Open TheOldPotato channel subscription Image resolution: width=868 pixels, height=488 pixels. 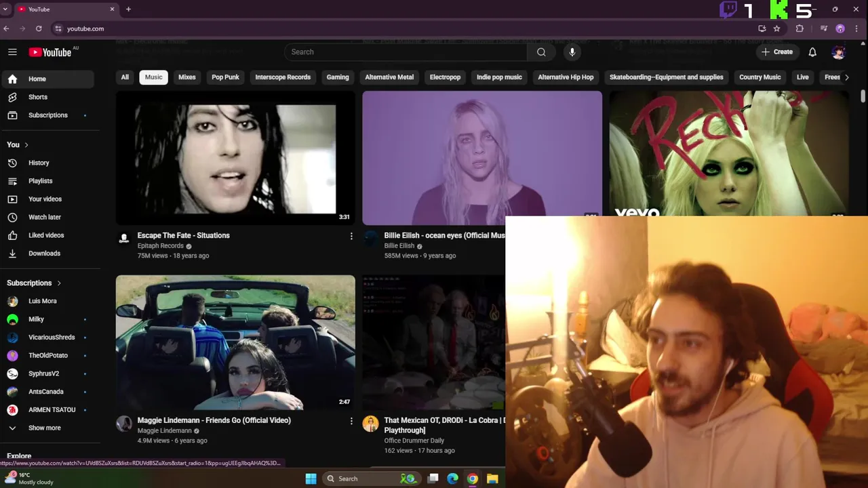[x=47, y=355]
